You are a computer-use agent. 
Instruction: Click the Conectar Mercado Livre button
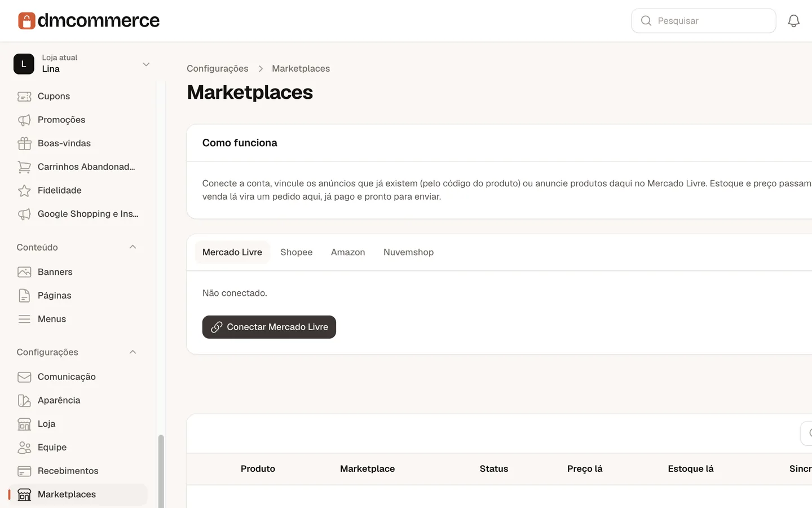(x=269, y=327)
